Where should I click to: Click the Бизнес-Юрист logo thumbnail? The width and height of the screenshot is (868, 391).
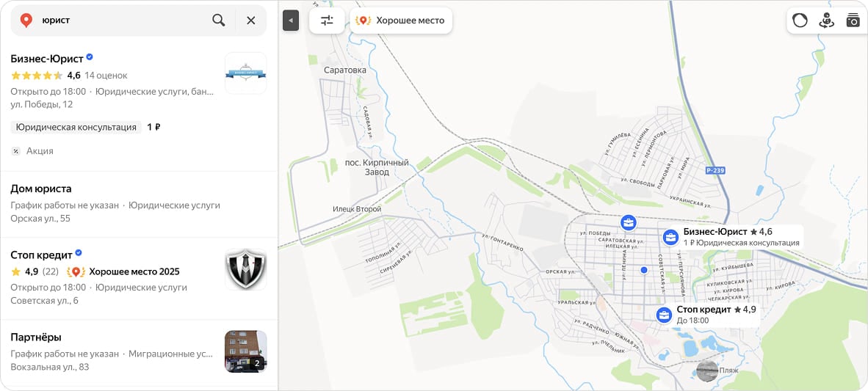pyautogui.click(x=246, y=73)
